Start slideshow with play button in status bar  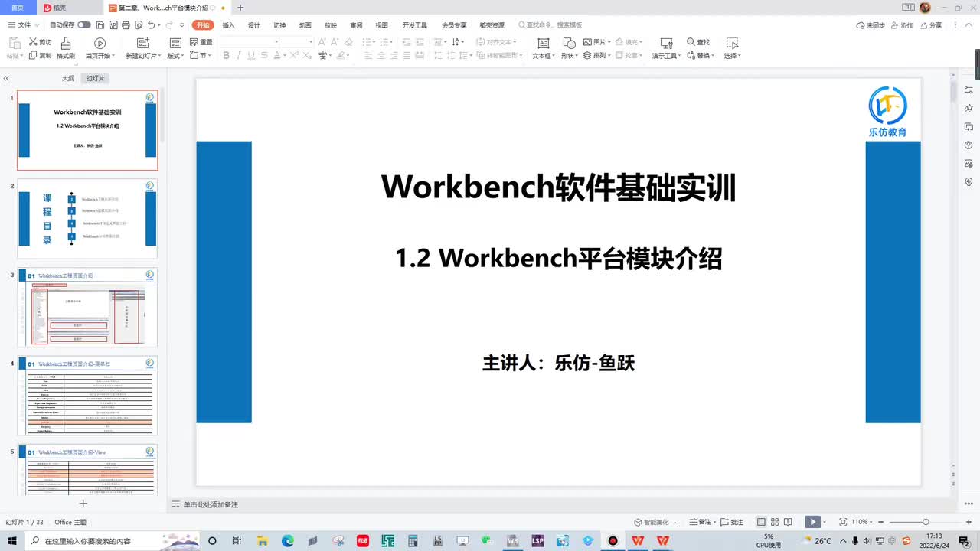pos(812,522)
